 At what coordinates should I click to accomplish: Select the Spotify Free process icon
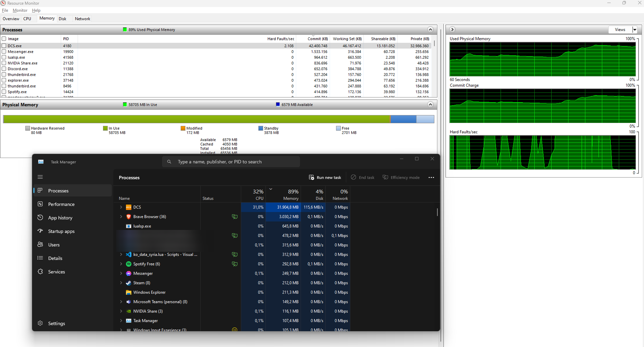click(x=129, y=264)
